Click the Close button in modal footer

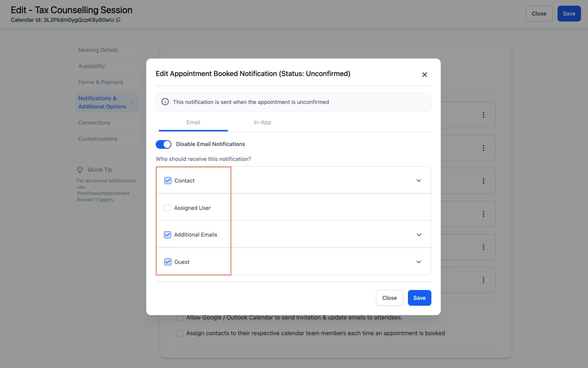pyautogui.click(x=389, y=298)
